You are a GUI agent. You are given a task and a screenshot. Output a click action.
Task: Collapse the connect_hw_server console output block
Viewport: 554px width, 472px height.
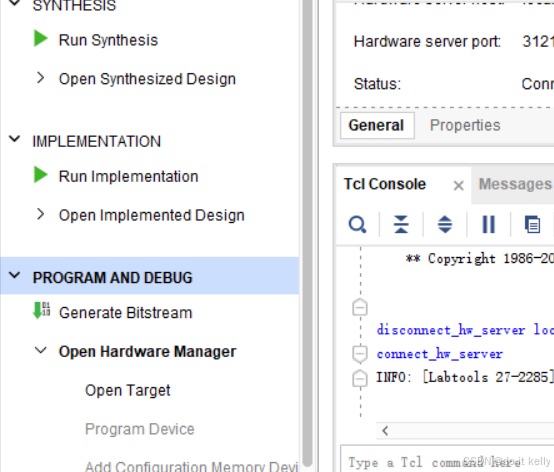(360, 354)
